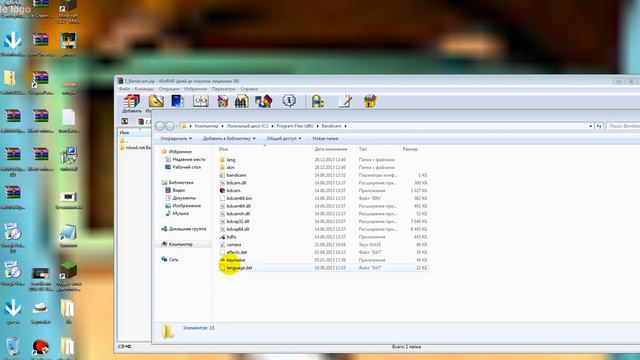Select Домашняя группа in navigation pane

[x=187, y=229]
